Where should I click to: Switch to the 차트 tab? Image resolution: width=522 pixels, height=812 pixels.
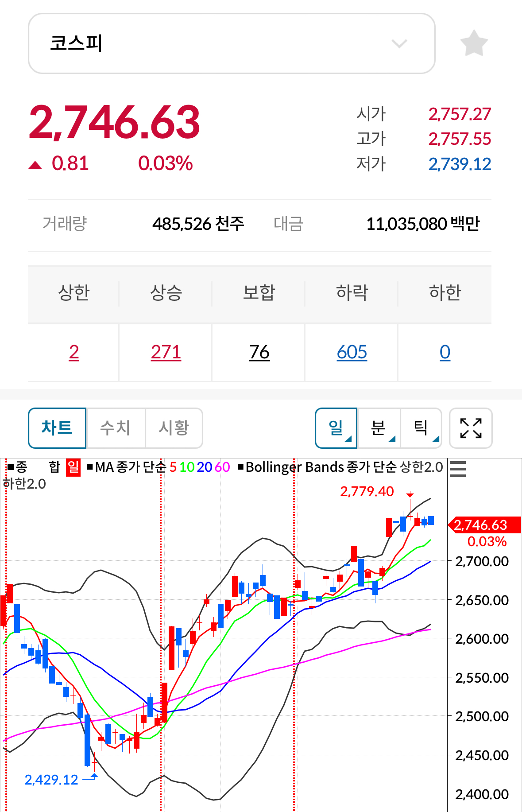click(57, 428)
